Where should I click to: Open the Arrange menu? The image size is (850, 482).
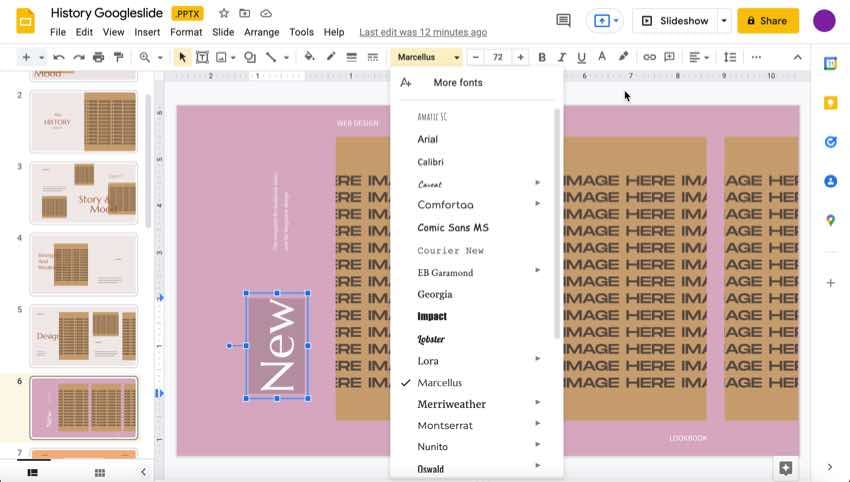tap(262, 32)
